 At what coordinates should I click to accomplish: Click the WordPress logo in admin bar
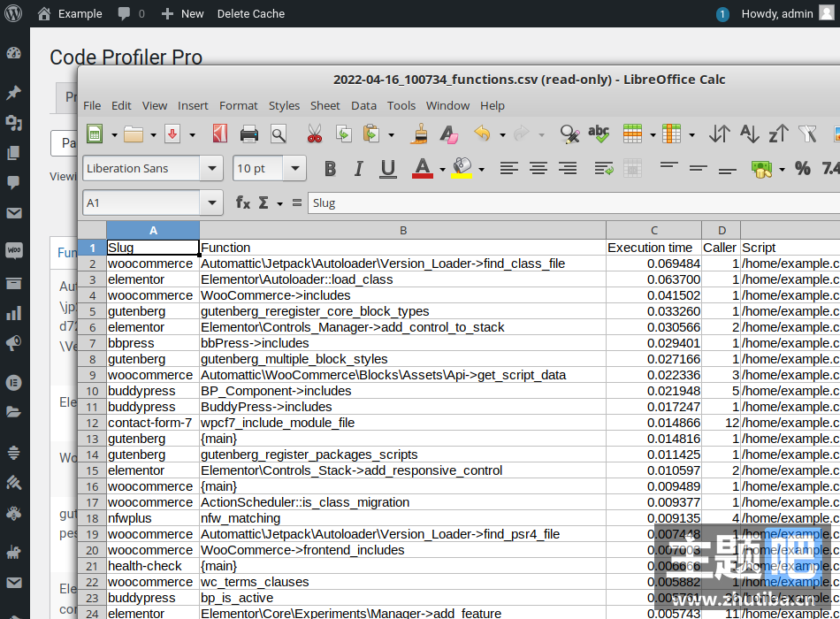pos(13,13)
